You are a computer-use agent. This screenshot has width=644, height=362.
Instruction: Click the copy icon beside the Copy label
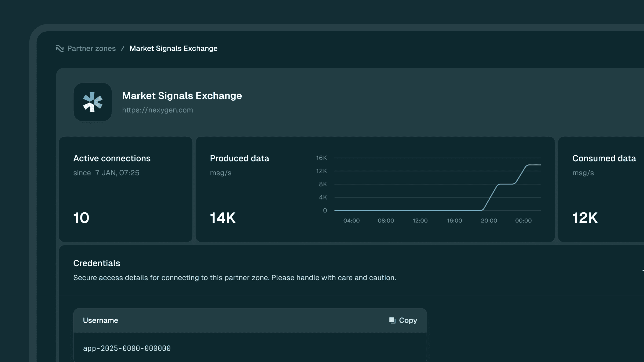click(392, 320)
